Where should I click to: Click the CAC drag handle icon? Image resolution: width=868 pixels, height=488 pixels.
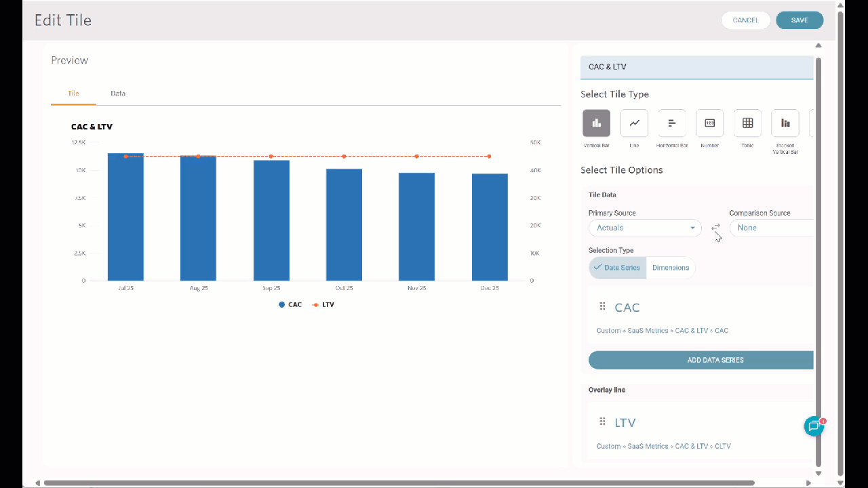[602, 307]
